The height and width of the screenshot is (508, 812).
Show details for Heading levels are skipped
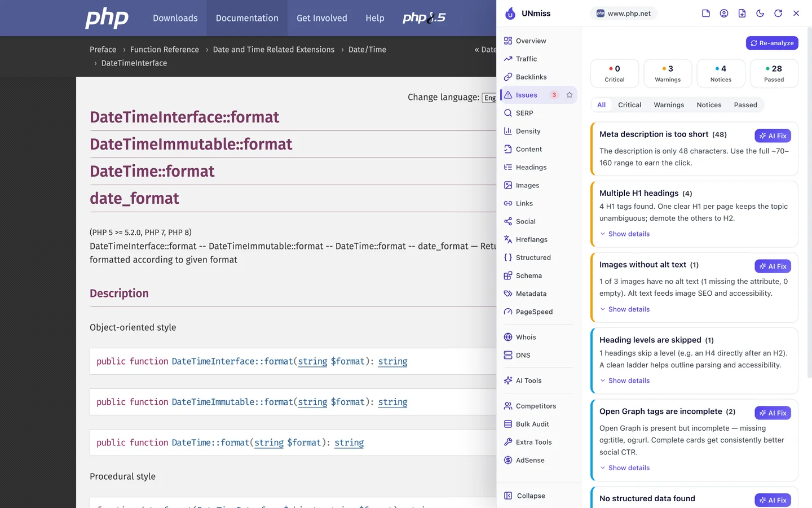click(625, 381)
